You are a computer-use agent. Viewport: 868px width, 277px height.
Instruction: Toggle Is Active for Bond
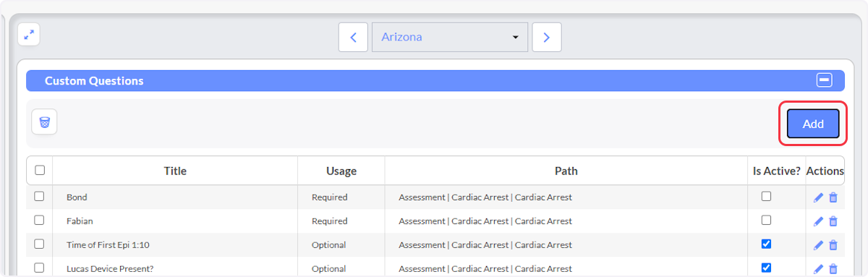click(767, 196)
